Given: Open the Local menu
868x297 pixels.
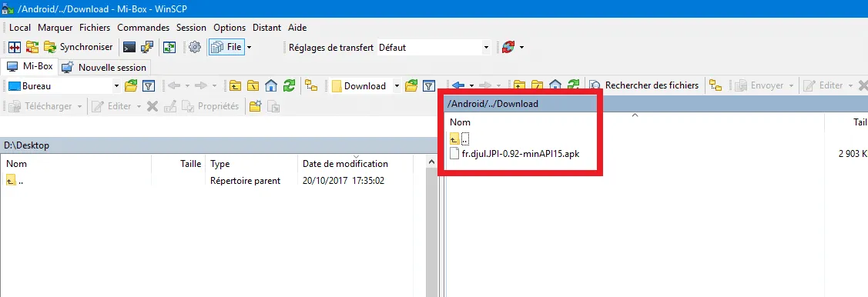Looking at the screenshot, I should tap(20, 28).
